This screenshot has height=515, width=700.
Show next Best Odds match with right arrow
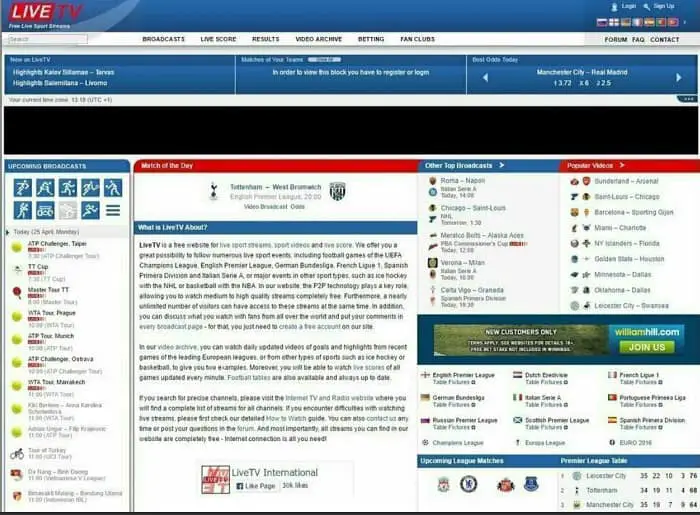coord(679,77)
